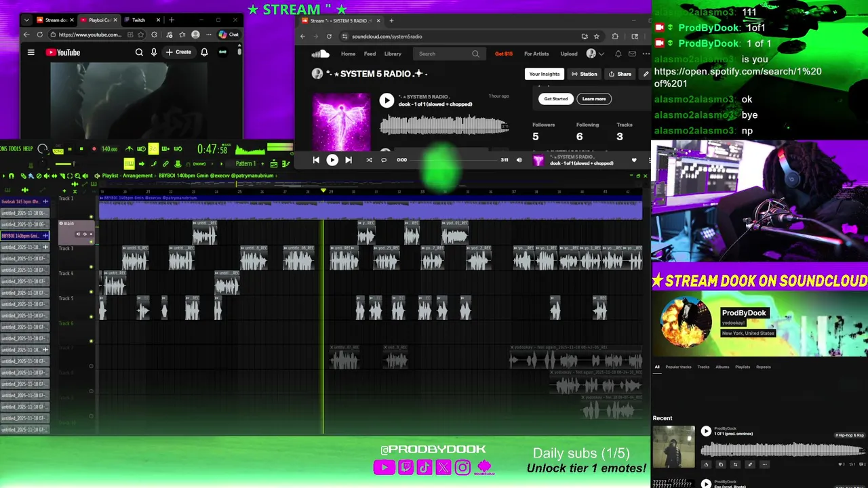
Task: Toggle repeat in SoundCloud player bar
Action: (x=384, y=160)
